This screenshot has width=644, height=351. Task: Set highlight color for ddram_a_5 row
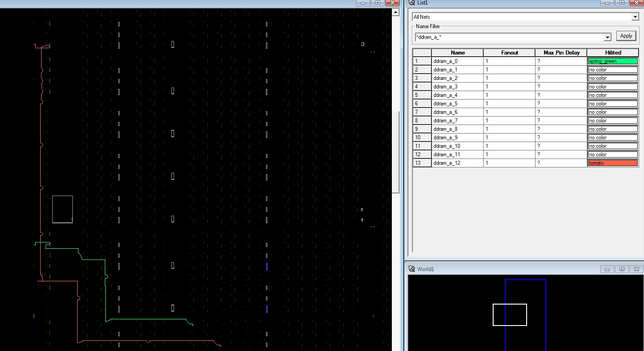pyautogui.click(x=613, y=104)
